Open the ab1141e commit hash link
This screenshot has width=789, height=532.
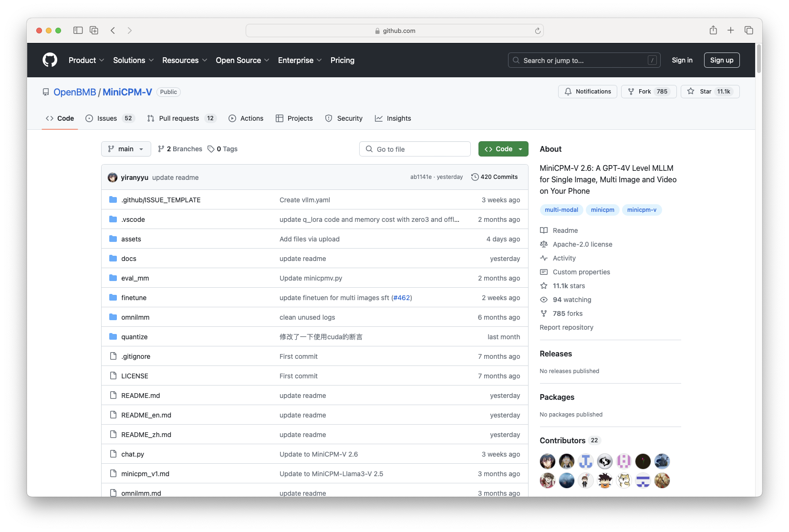pos(421,177)
